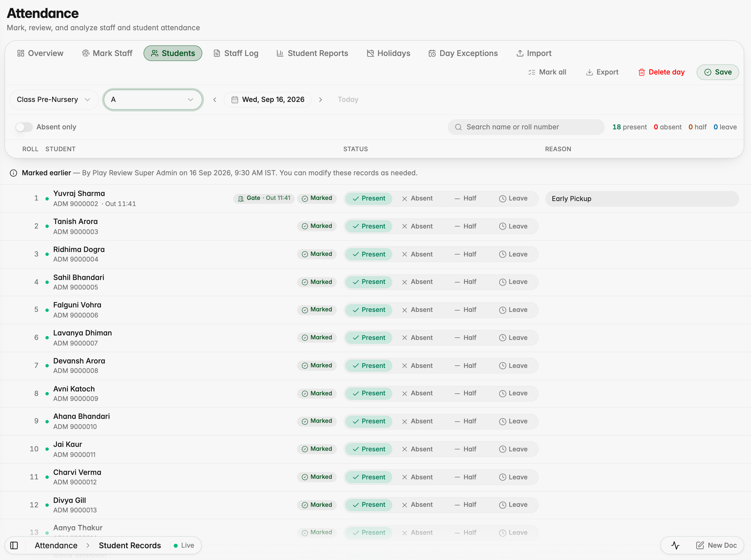Click Marked badge for Avni Katoch
Viewport: 751px width, 560px height.
click(317, 393)
